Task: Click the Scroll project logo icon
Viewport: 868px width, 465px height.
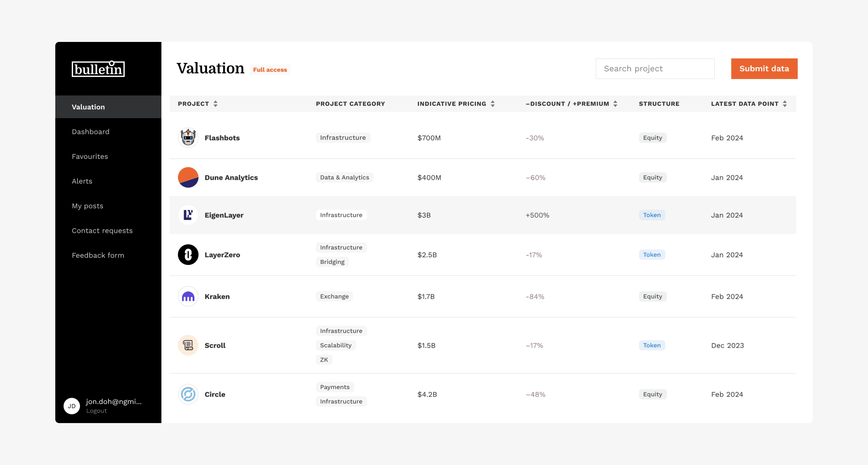Action: (x=188, y=345)
